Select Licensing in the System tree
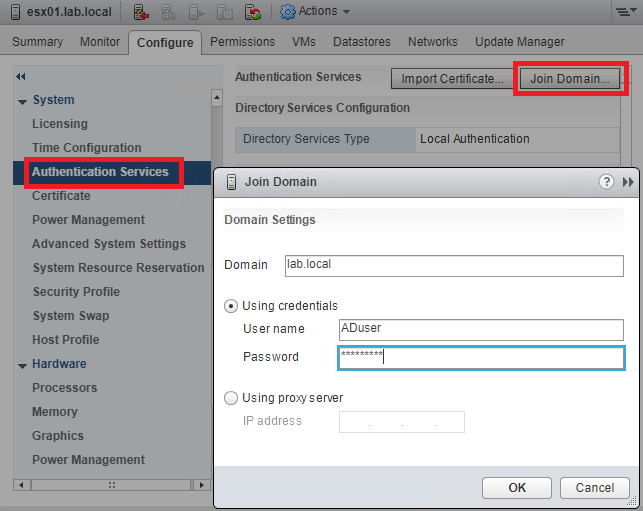 pos(60,124)
